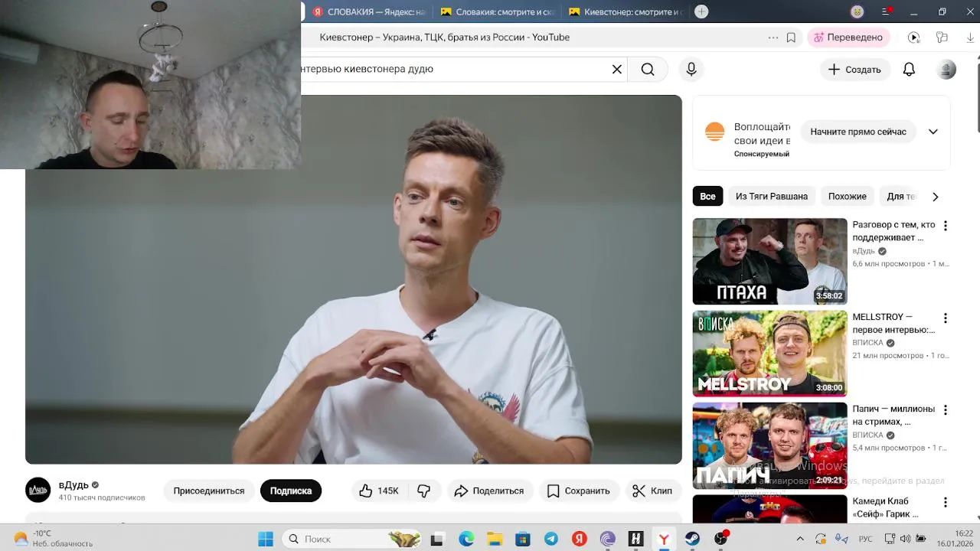
Task: Select the Из Тяги Равшана chip
Action: pyautogui.click(x=771, y=196)
